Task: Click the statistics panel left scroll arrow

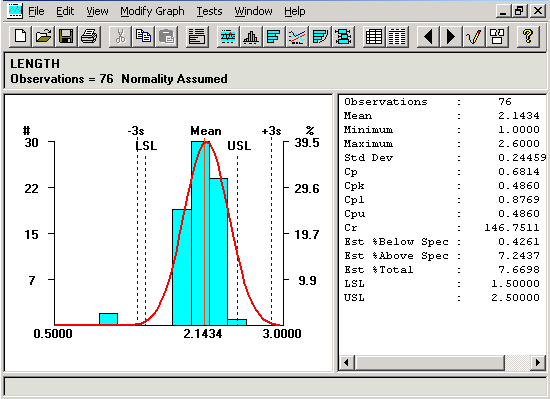Action: coord(347,362)
